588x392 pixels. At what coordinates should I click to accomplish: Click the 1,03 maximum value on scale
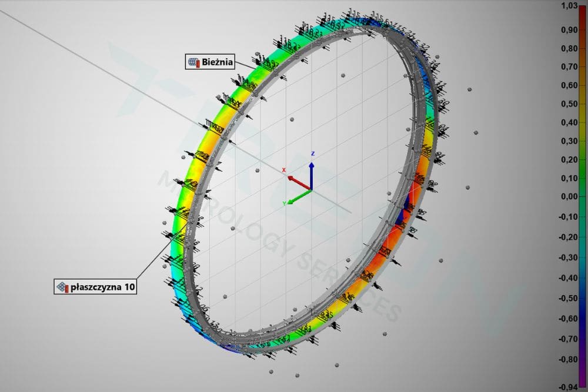569,5
